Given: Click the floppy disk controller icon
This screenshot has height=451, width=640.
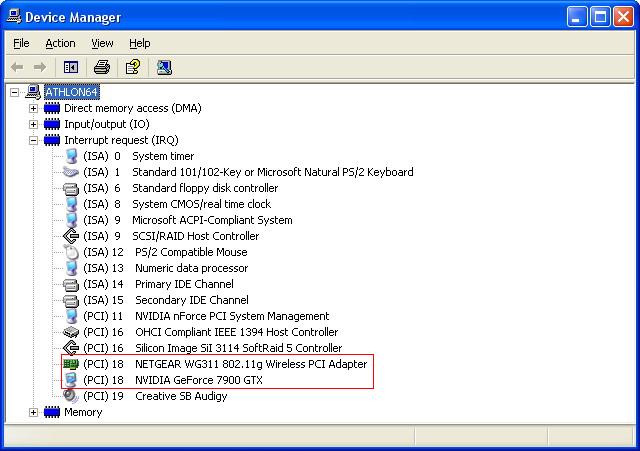Looking at the screenshot, I should pyautogui.click(x=71, y=189).
